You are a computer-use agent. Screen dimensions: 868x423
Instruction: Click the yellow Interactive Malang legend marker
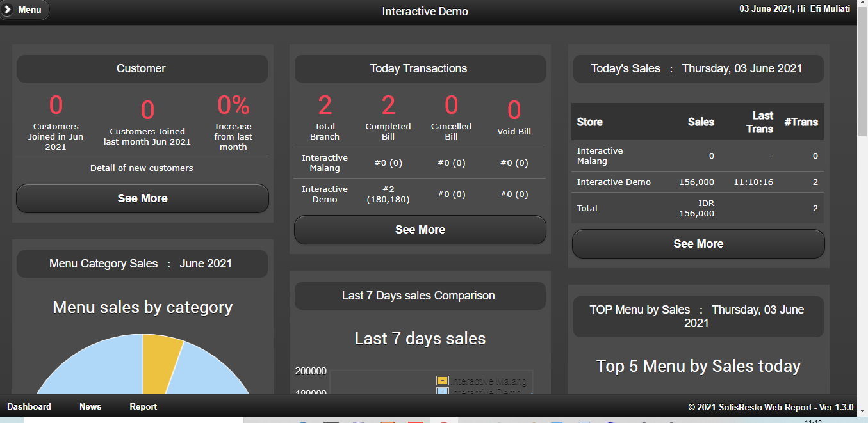point(443,381)
